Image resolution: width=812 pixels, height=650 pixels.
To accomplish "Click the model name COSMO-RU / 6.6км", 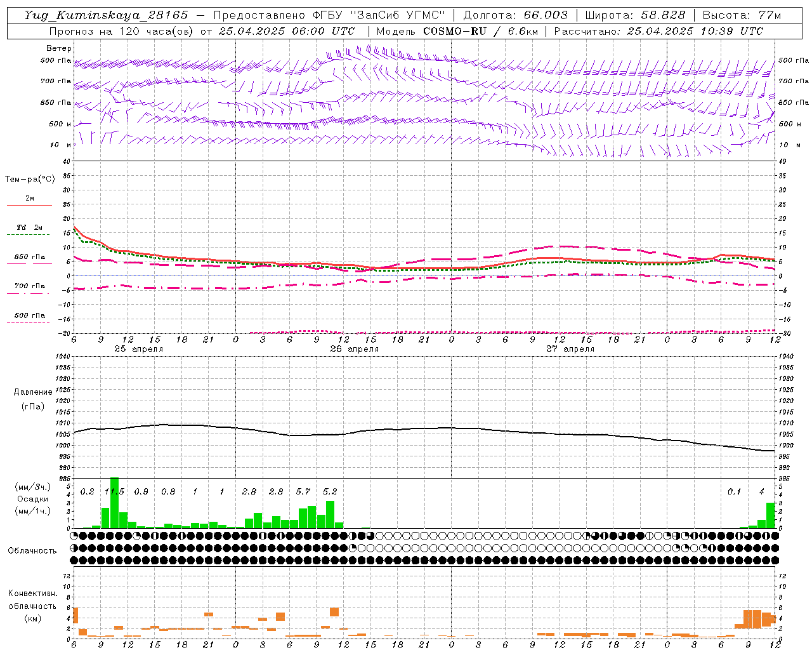I will pos(480,31).
